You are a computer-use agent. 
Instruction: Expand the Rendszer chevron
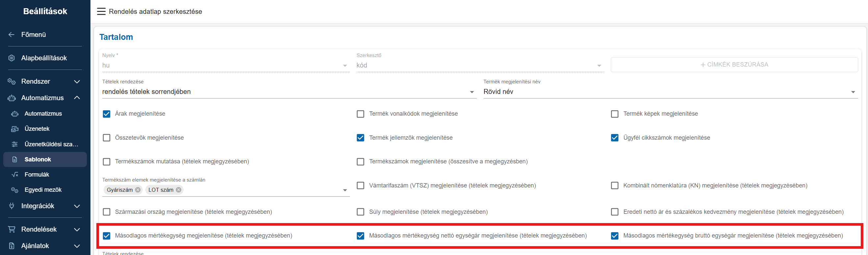click(x=77, y=82)
